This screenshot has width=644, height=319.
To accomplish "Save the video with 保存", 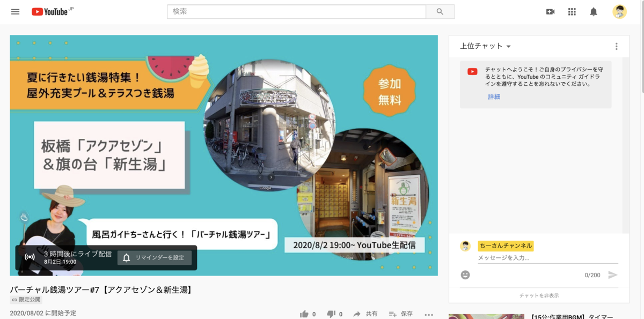I will 401,314.
